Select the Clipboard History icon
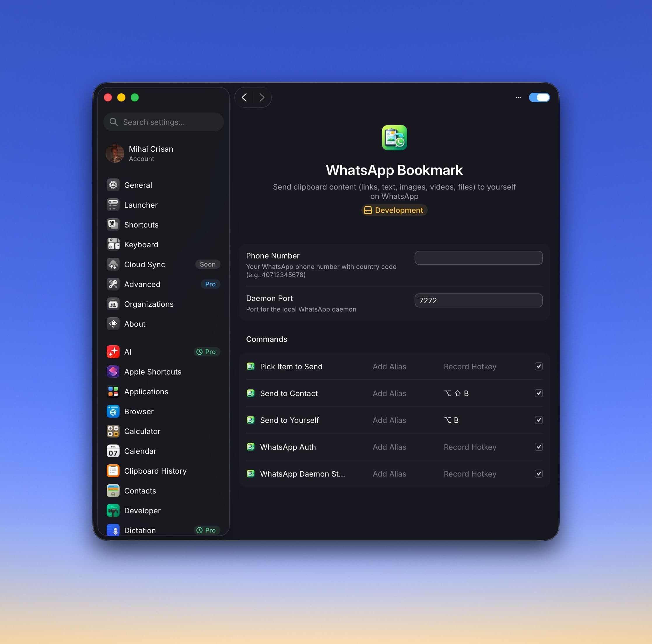Viewport: 652px width, 644px height. 113,471
